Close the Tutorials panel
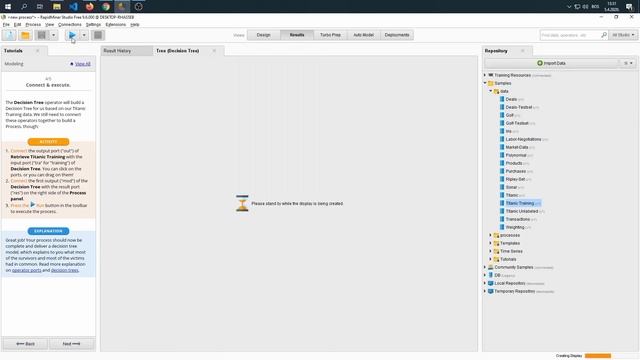The height and width of the screenshot is (360, 640). point(38,51)
